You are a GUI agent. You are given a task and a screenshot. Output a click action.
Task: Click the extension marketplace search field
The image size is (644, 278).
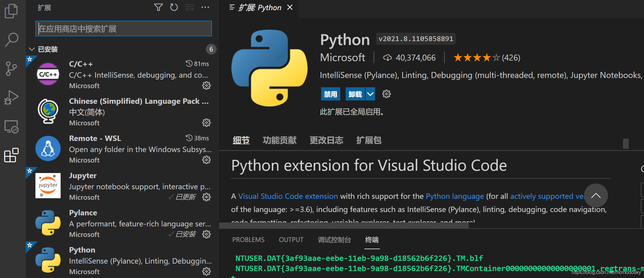(x=123, y=28)
